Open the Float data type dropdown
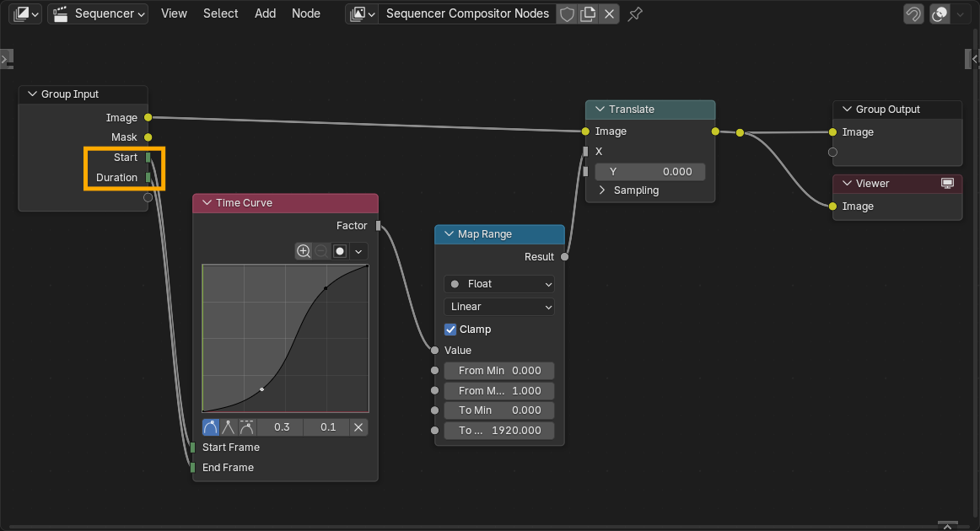This screenshot has width=980, height=531. 499,284
